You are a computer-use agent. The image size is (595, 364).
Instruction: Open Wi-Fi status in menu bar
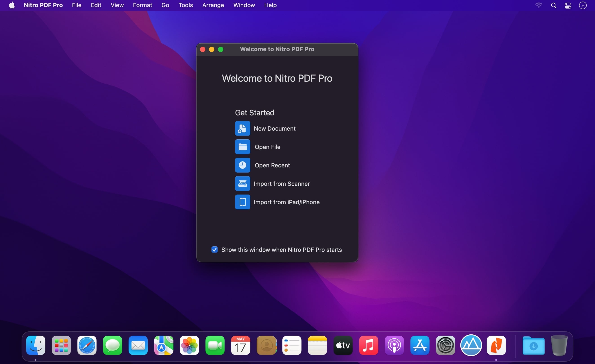[539, 5]
